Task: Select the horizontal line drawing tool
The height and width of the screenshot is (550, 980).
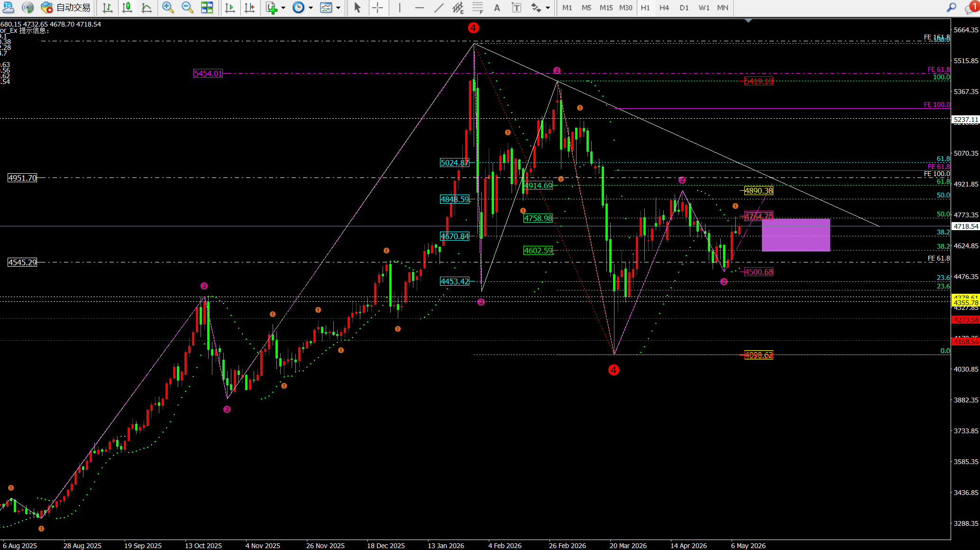Action: (419, 8)
